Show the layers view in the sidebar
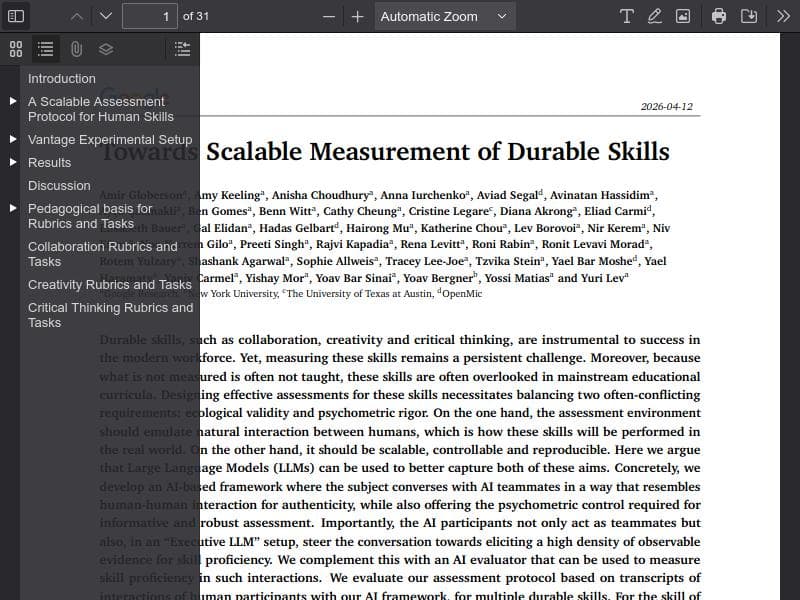Viewport: 800px width, 600px height. tap(106, 48)
